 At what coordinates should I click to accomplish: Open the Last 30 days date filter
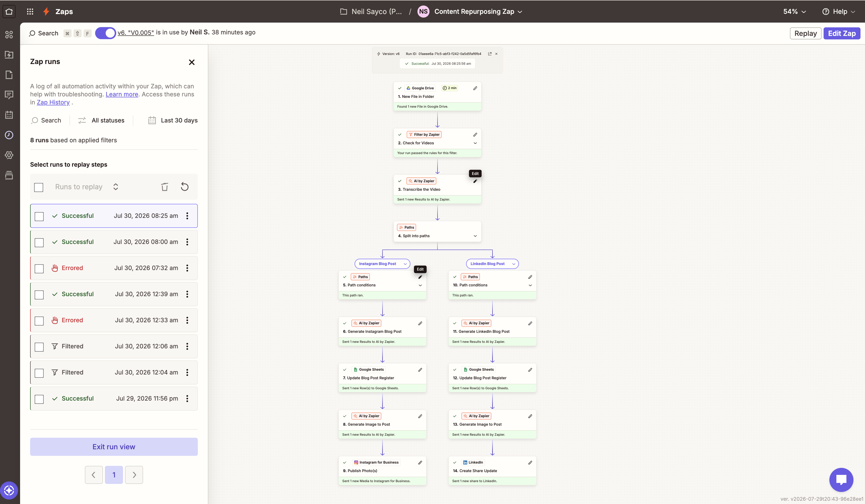pyautogui.click(x=173, y=120)
